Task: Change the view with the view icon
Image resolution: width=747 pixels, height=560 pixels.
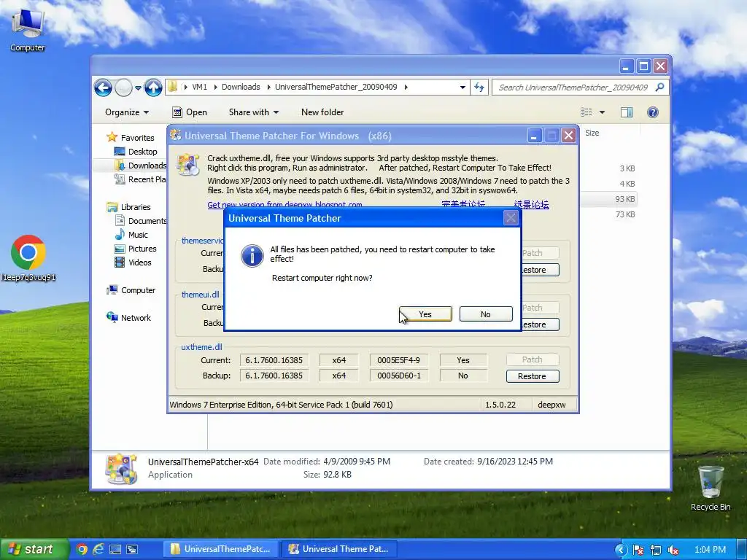Action: tap(587, 112)
